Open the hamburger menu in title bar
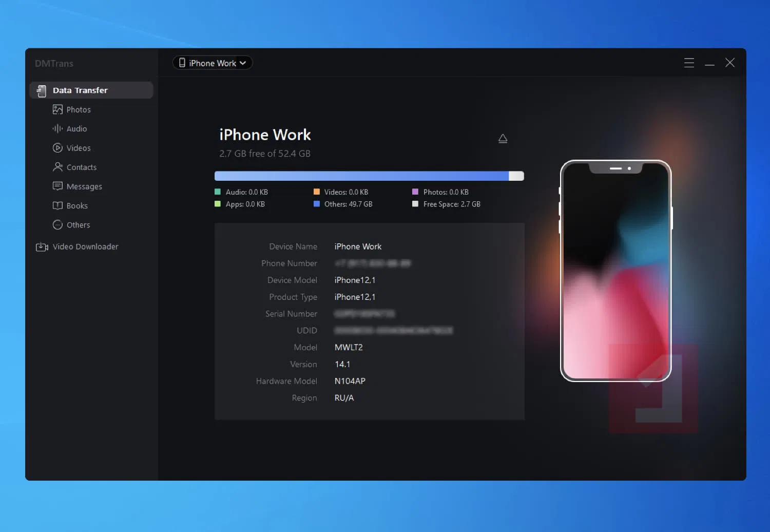The width and height of the screenshot is (770, 532). click(x=689, y=63)
